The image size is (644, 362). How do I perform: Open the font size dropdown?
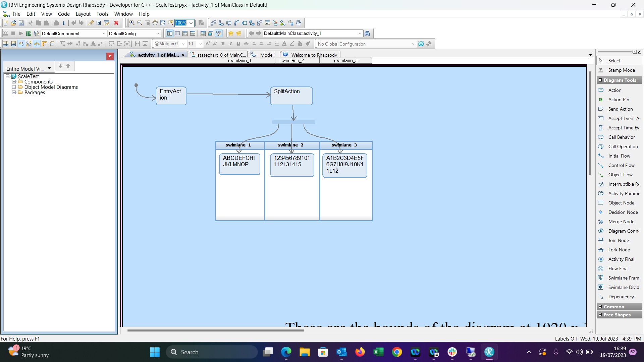pyautogui.click(x=200, y=44)
